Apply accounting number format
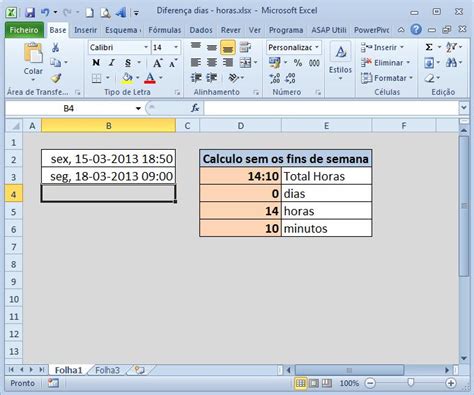Image resolution: width=474 pixels, height=395 pixels. tap(275, 62)
